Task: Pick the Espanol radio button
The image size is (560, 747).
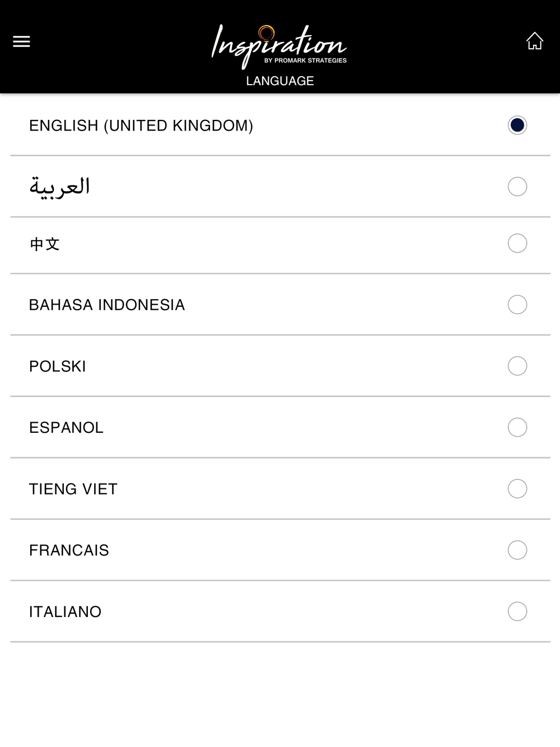Action: pos(517,427)
